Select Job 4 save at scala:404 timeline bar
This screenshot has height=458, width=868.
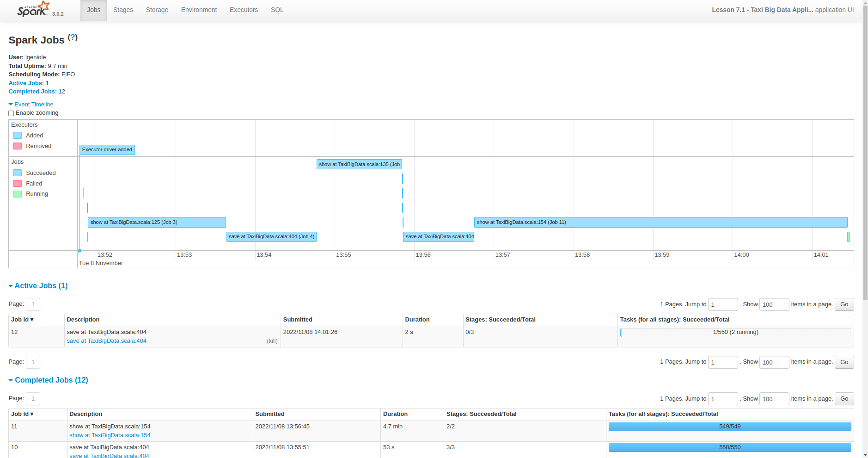pyautogui.click(x=271, y=237)
